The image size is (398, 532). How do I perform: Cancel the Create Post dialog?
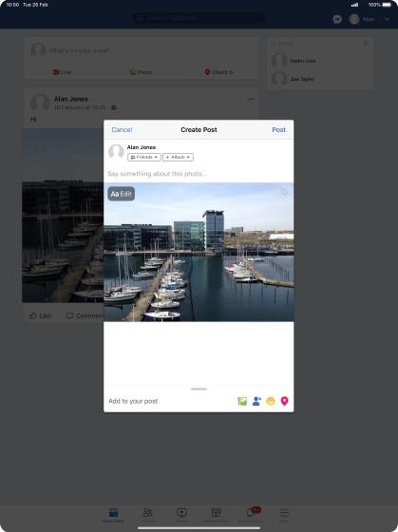click(122, 129)
